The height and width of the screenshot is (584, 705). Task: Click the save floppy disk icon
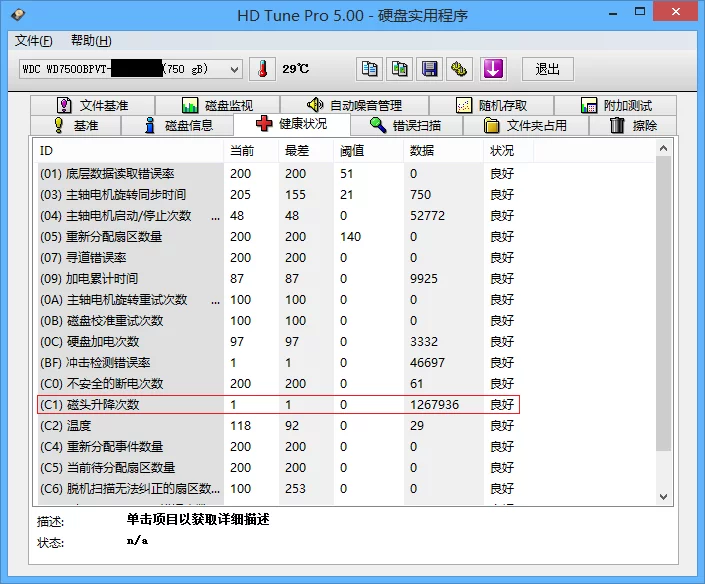(429, 69)
